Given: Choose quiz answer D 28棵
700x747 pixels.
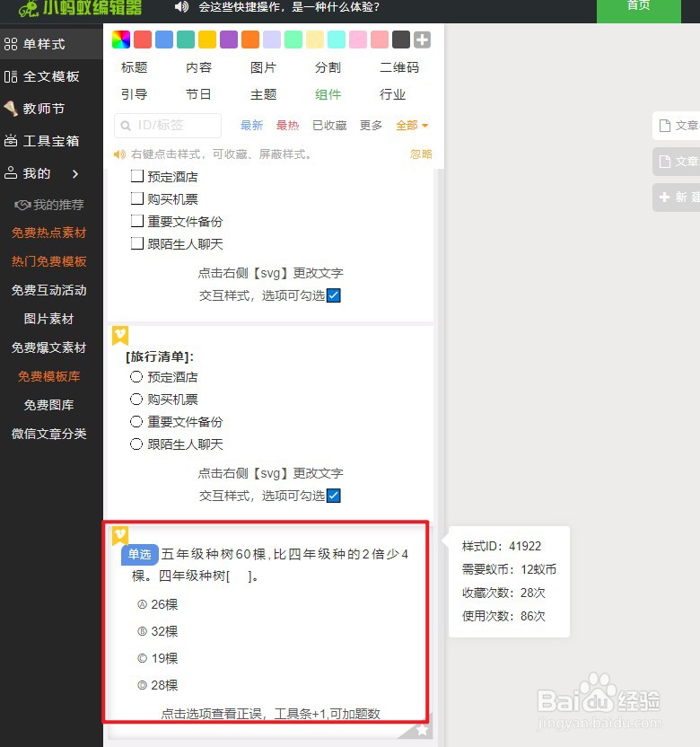Looking at the screenshot, I should pos(157,685).
